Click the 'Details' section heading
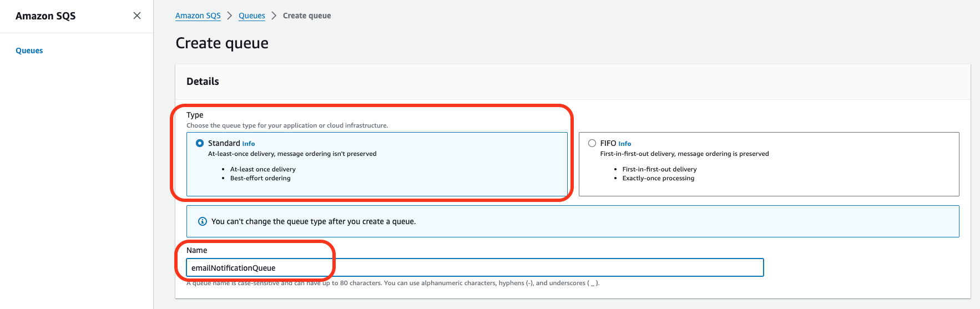This screenshot has width=980, height=309. [203, 82]
